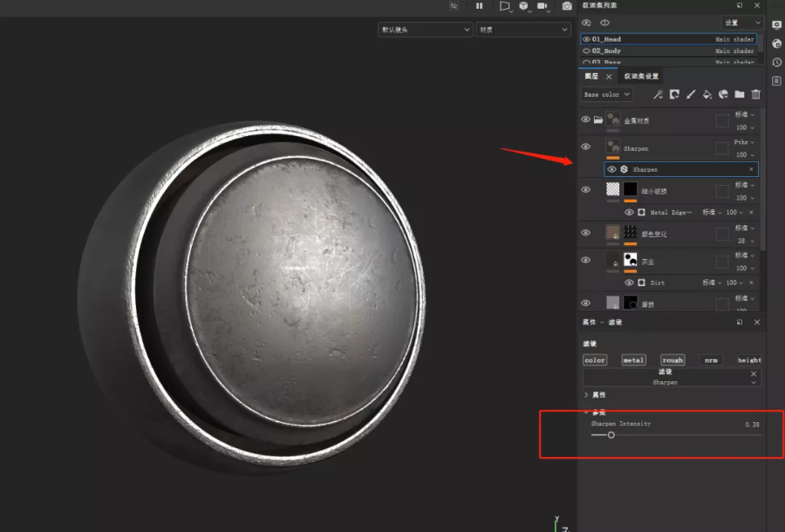
Task: Click the smart material icon in layers toolbar
Action: (723, 94)
